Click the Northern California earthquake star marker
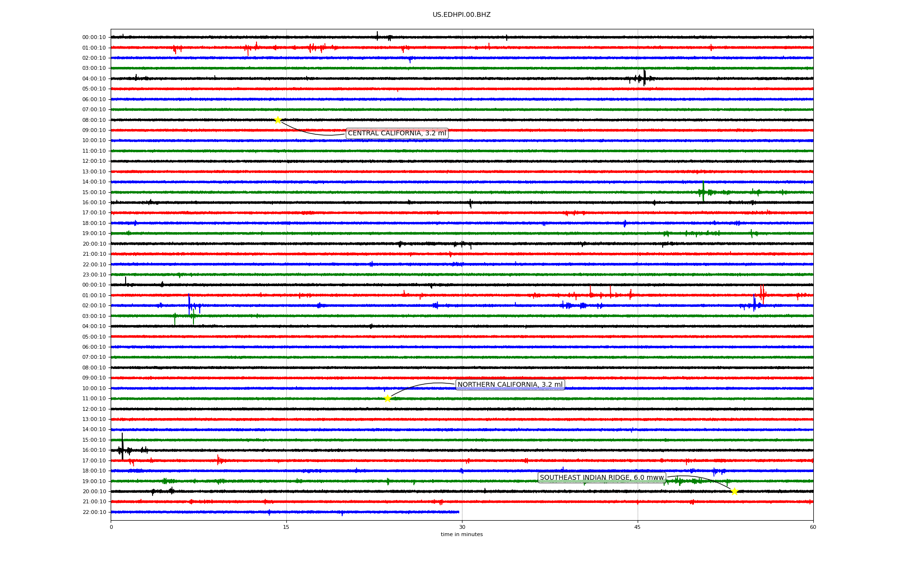 click(x=387, y=398)
